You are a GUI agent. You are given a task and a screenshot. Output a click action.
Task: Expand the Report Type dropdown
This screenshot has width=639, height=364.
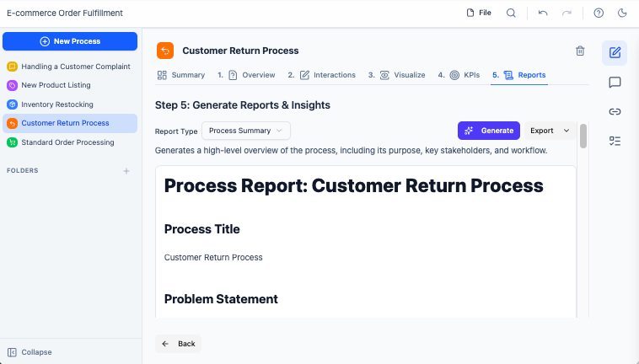point(246,131)
